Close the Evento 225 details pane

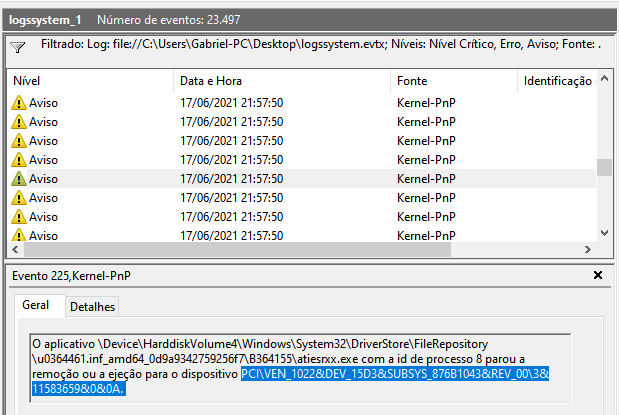pos(598,275)
